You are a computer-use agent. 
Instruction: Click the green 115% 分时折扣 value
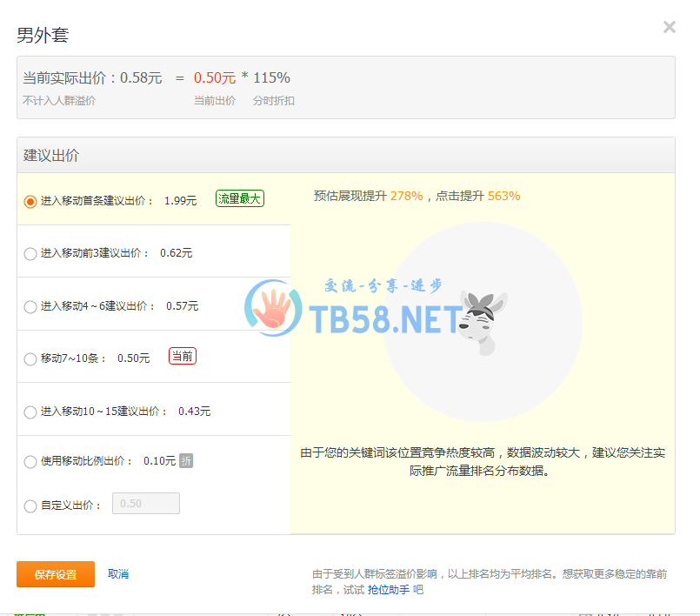tap(271, 78)
